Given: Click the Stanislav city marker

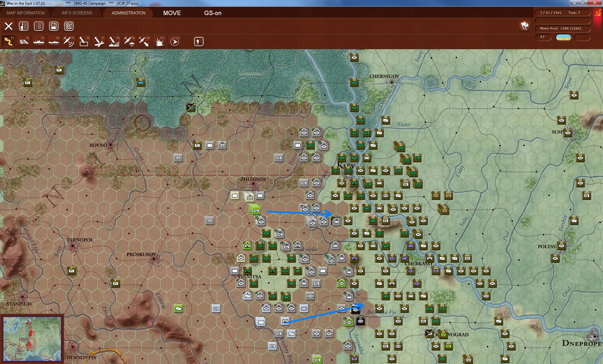Looking at the screenshot, I should 22,297.
